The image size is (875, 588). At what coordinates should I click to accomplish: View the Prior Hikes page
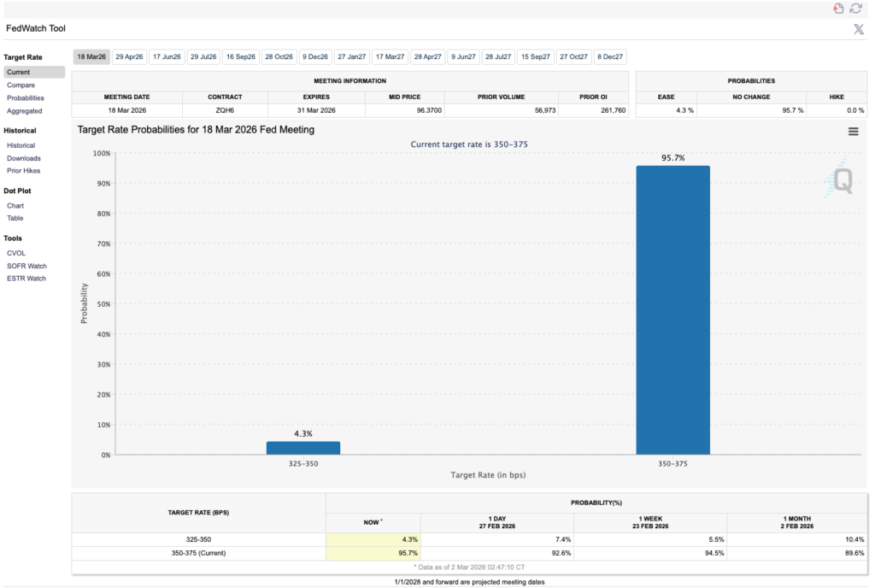pyautogui.click(x=24, y=171)
